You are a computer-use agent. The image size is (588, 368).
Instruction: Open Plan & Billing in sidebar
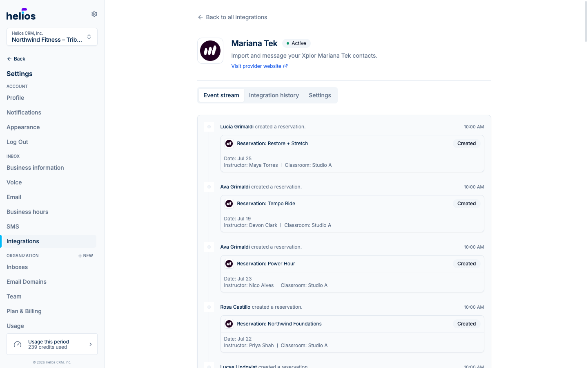pyautogui.click(x=24, y=311)
